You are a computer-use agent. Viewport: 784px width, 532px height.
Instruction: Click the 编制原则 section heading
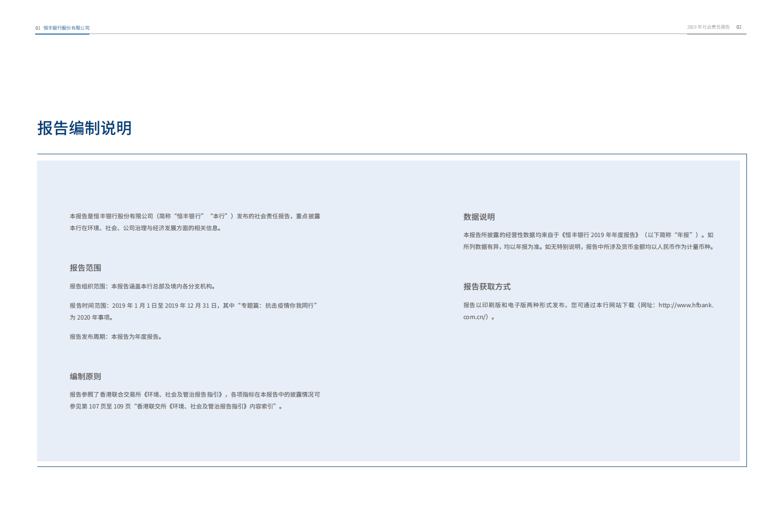[x=85, y=376]
